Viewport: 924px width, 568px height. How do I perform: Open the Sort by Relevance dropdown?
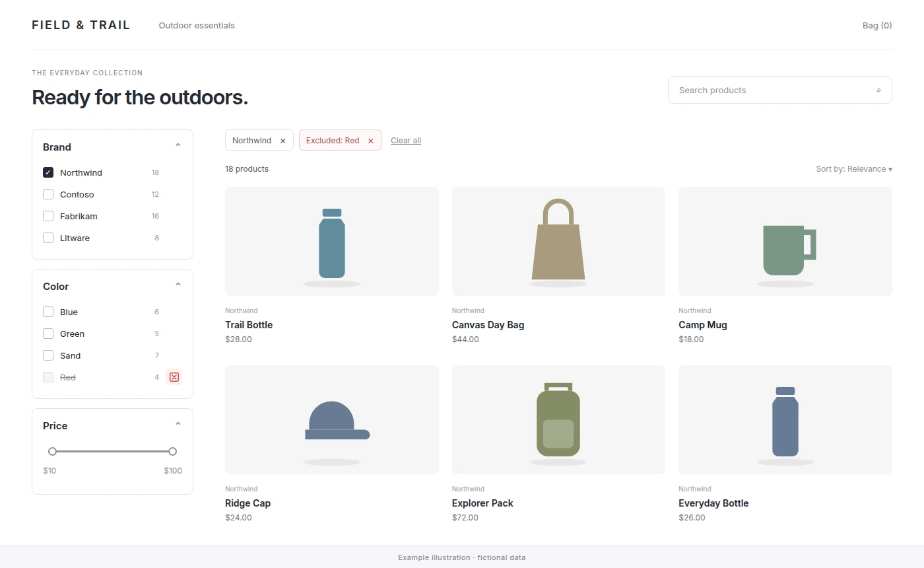[854, 169]
